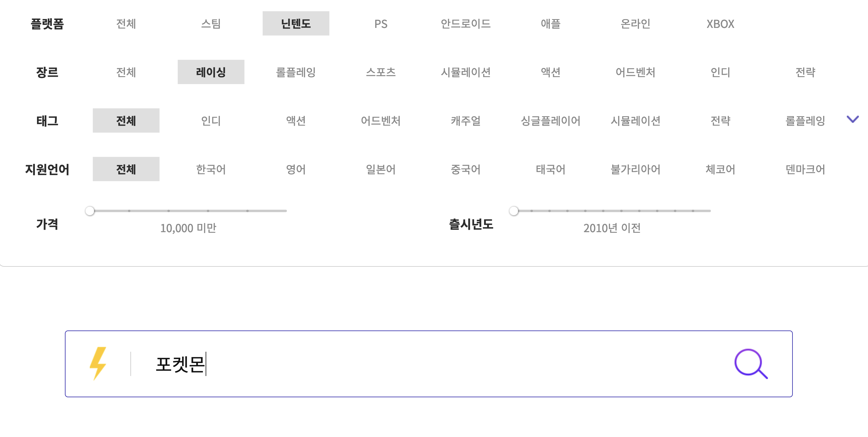Filter by 태국어 language

(550, 169)
